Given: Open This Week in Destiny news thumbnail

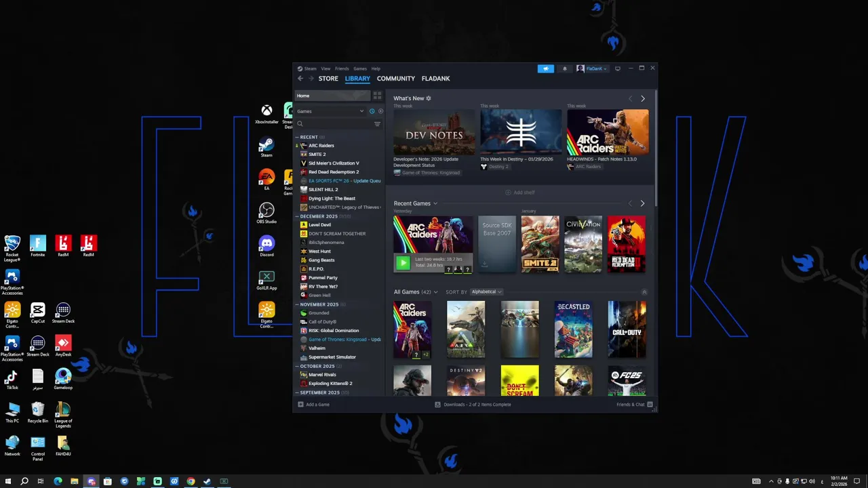Looking at the screenshot, I should pyautogui.click(x=521, y=132).
